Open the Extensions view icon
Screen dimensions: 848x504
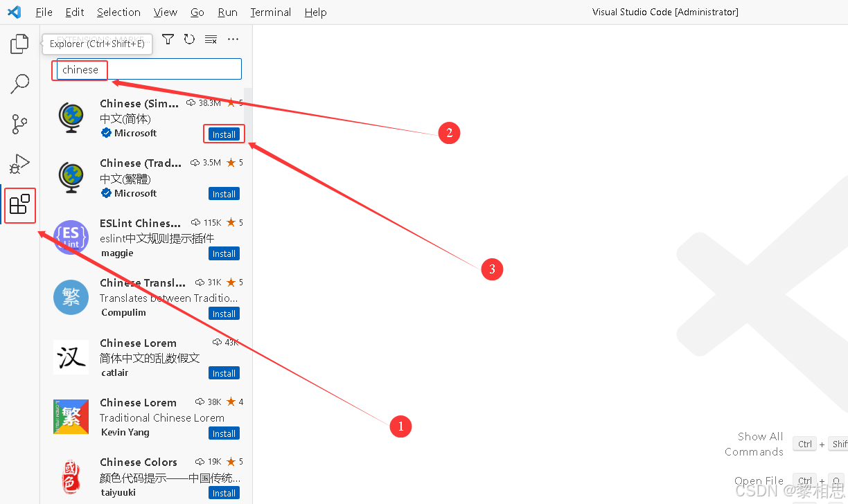pyautogui.click(x=19, y=205)
